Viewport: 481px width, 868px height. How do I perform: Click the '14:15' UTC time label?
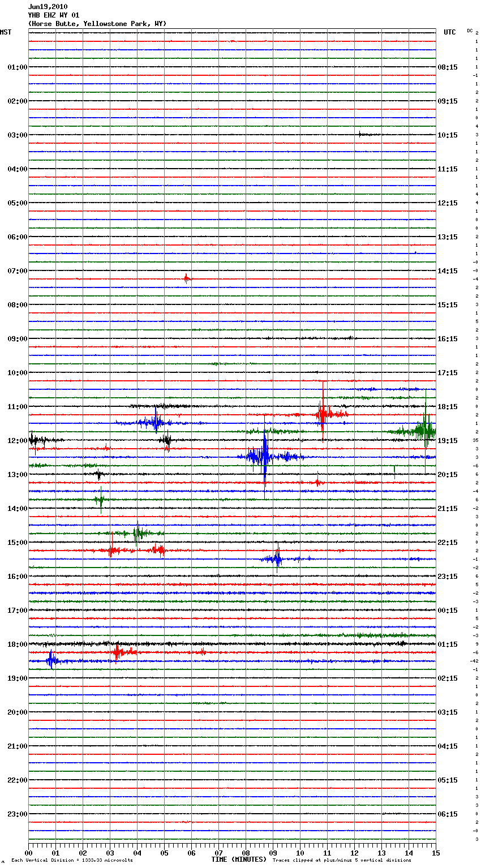[448, 271]
